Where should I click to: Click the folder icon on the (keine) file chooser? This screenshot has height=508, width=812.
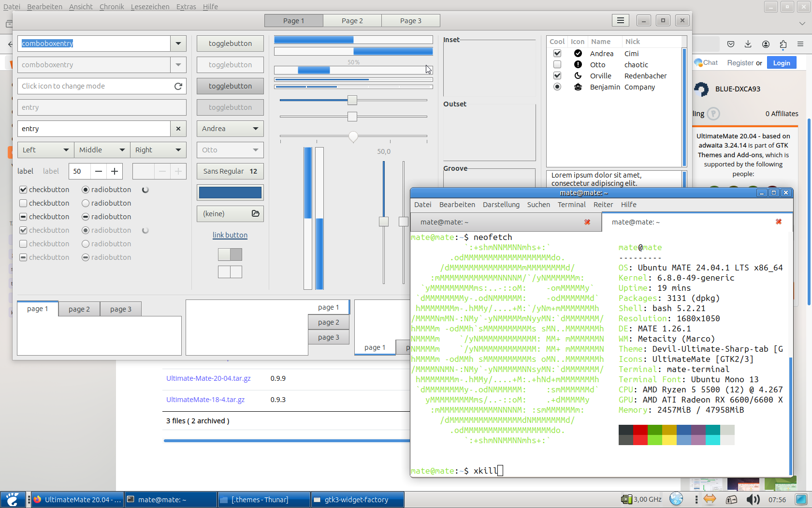pos(256,213)
